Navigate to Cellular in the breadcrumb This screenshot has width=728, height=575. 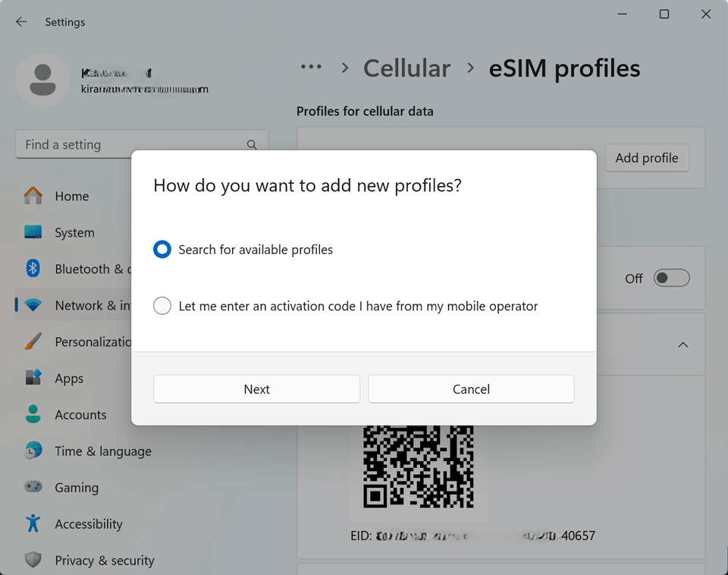point(406,68)
